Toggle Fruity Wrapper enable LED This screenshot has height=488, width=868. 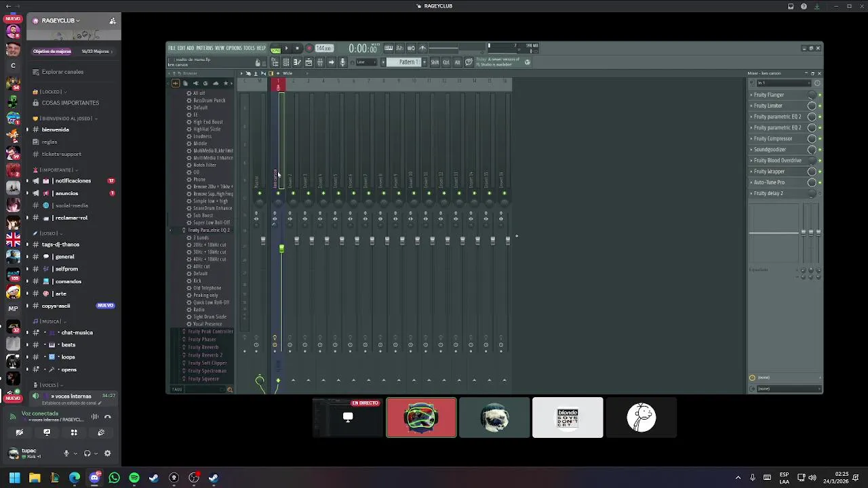(x=820, y=171)
